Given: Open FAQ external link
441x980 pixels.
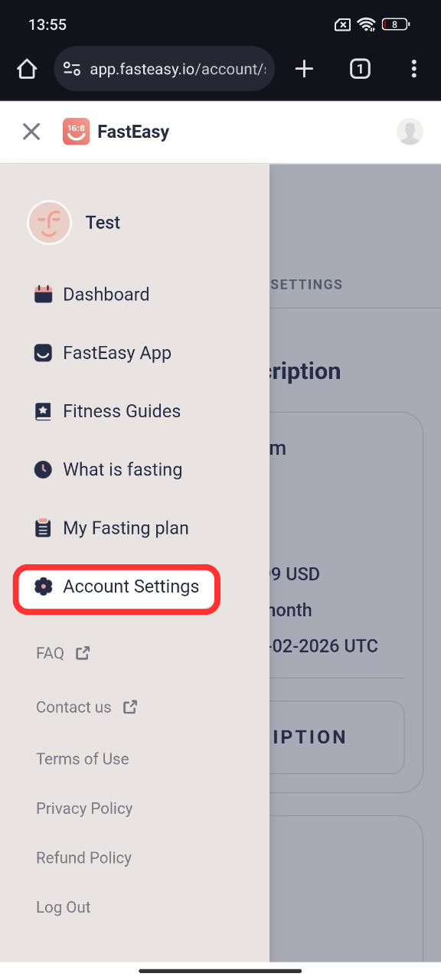Looking at the screenshot, I should [63, 653].
